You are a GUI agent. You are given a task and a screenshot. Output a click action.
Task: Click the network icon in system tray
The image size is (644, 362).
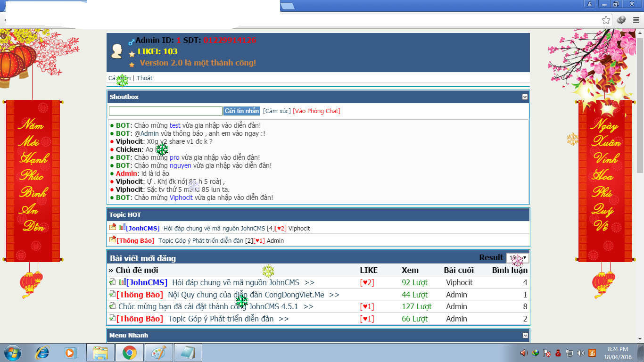coord(570,353)
